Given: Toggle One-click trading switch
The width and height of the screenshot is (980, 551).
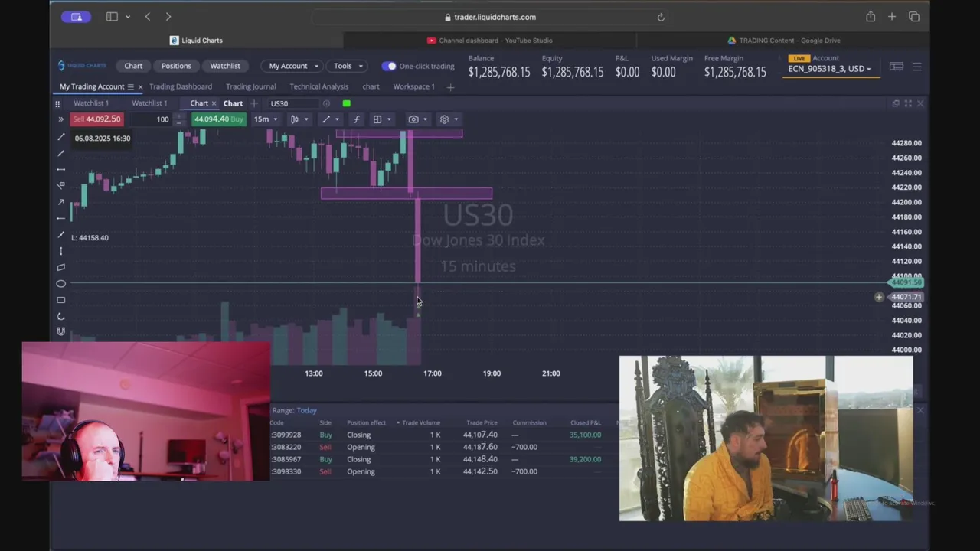Looking at the screenshot, I should pyautogui.click(x=389, y=66).
